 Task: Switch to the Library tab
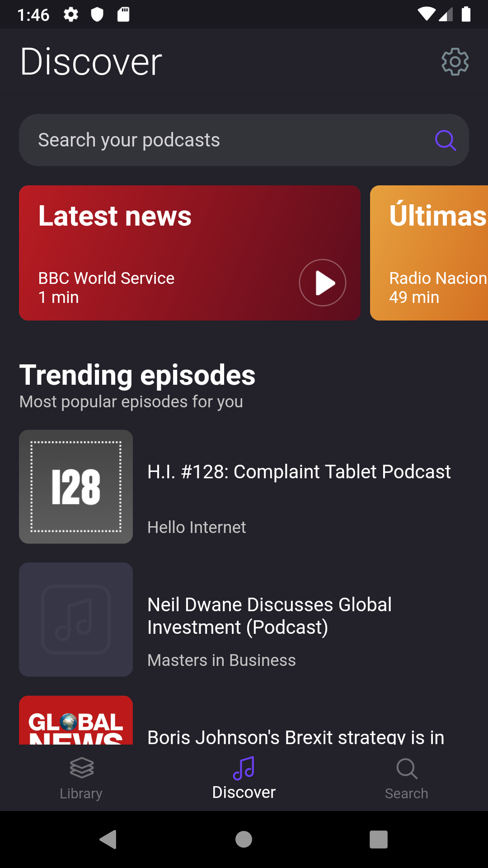(x=81, y=778)
